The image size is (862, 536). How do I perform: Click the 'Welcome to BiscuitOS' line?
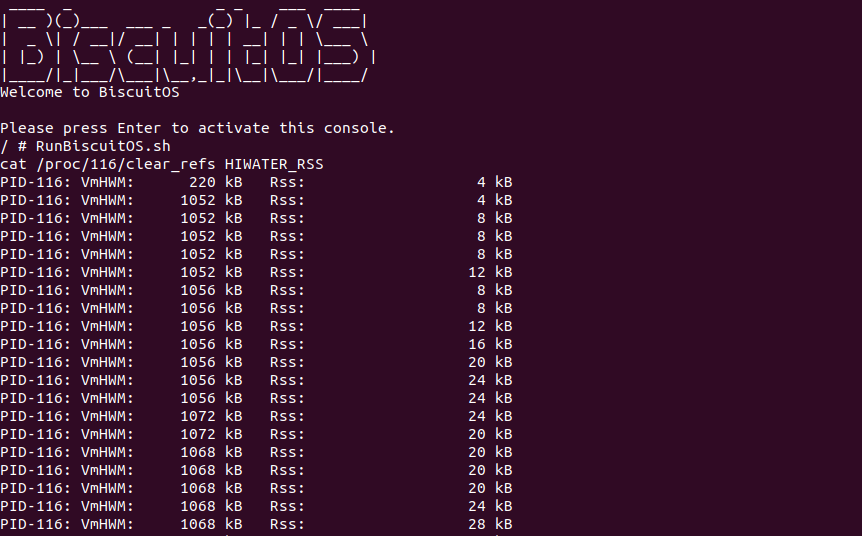coord(90,92)
